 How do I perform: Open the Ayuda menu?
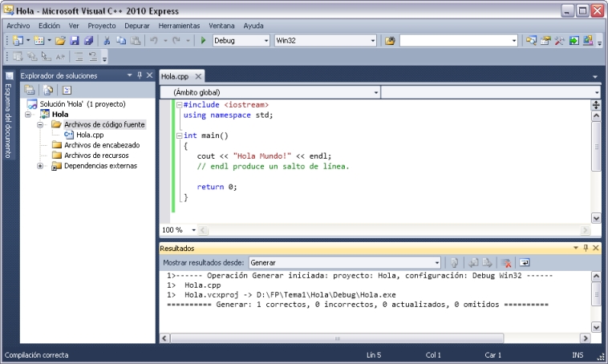point(253,26)
